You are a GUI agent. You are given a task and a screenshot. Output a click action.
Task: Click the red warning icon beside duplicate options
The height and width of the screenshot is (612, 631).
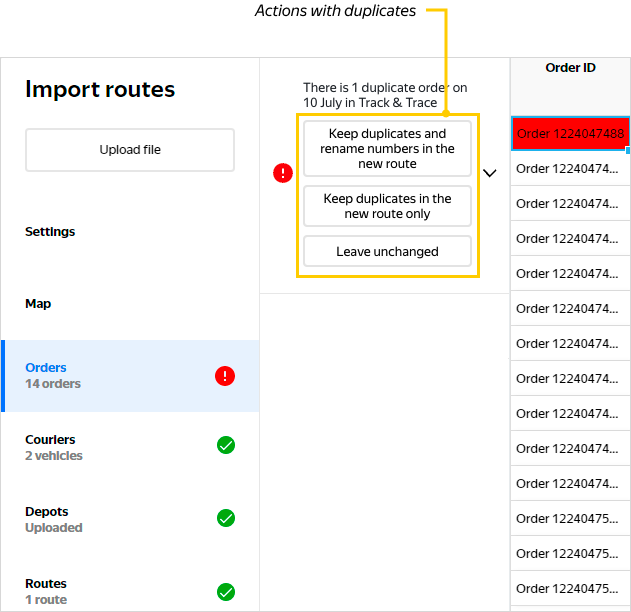[x=283, y=173]
